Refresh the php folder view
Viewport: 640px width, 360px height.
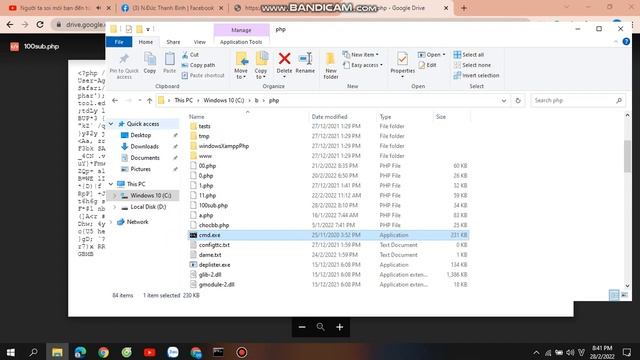click(x=518, y=100)
